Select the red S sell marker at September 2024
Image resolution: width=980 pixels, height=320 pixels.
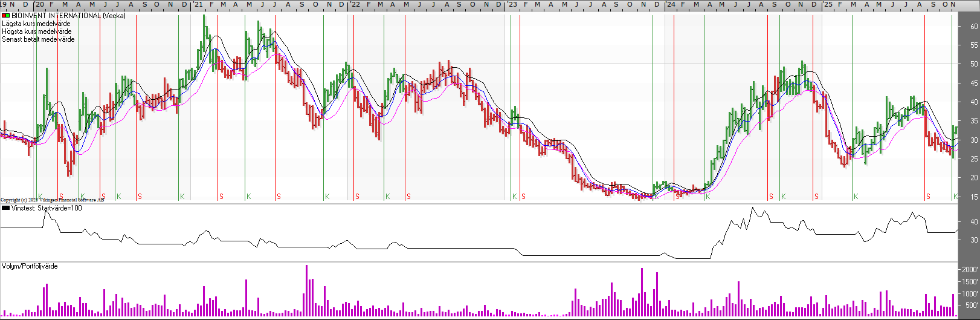pyautogui.click(x=771, y=197)
